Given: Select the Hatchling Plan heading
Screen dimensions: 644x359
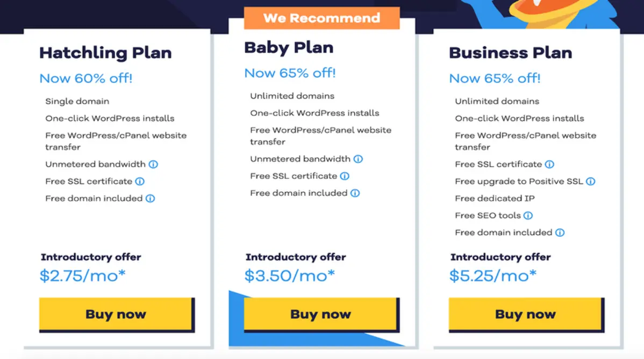Looking at the screenshot, I should coord(105,53).
